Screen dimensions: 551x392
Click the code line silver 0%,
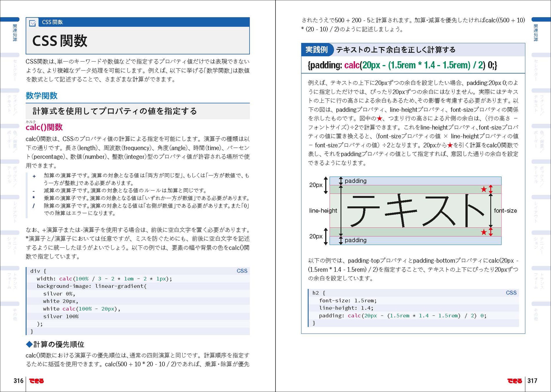click(x=59, y=294)
